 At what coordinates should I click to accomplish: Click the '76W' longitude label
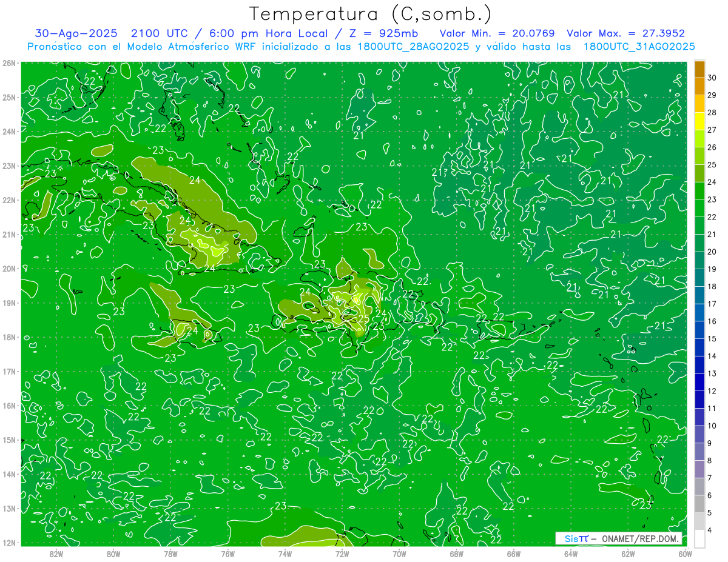227,554
